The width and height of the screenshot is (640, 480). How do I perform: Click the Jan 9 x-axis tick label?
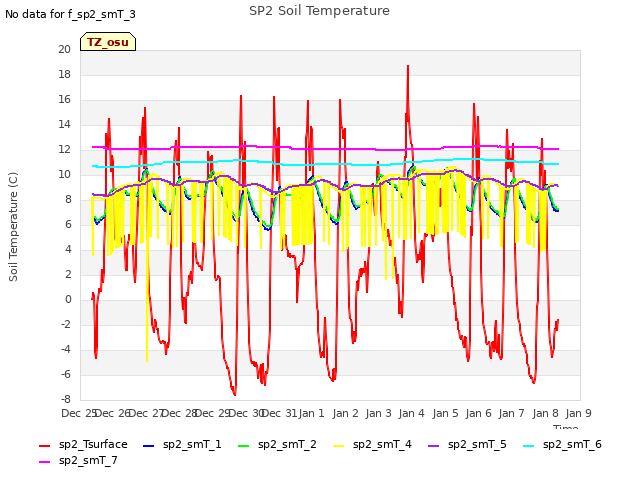pos(578,413)
